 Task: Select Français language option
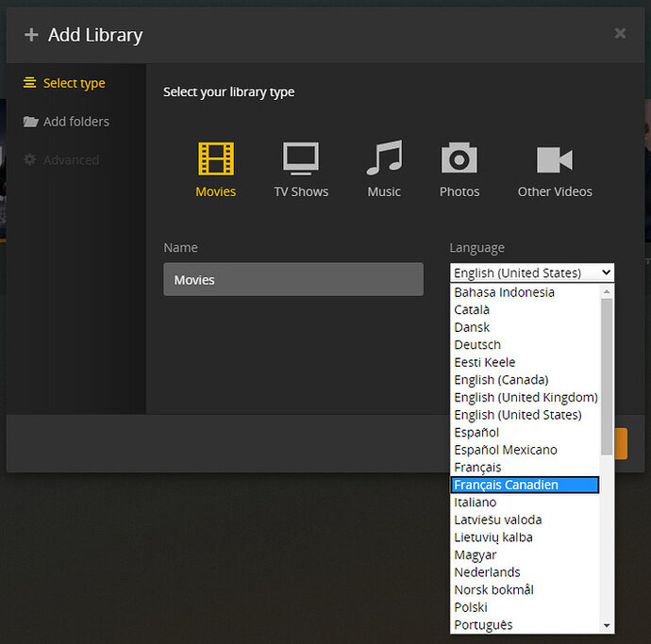525,467
